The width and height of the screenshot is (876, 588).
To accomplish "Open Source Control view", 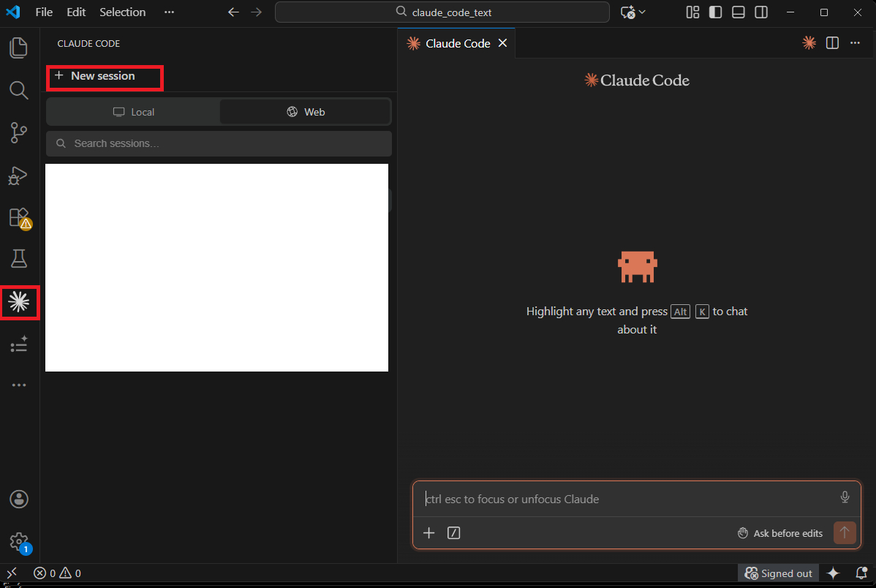I will tap(19, 132).
